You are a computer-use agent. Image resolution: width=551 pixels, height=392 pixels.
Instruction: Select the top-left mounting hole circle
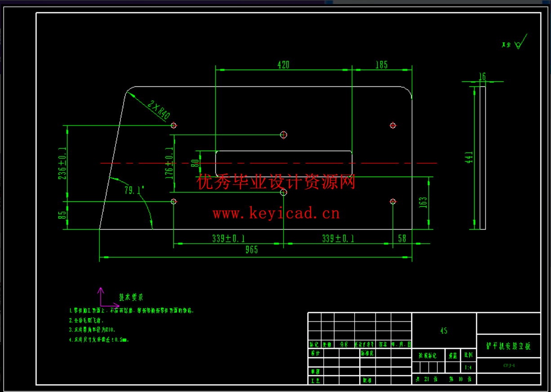click(x=174, y=125)
